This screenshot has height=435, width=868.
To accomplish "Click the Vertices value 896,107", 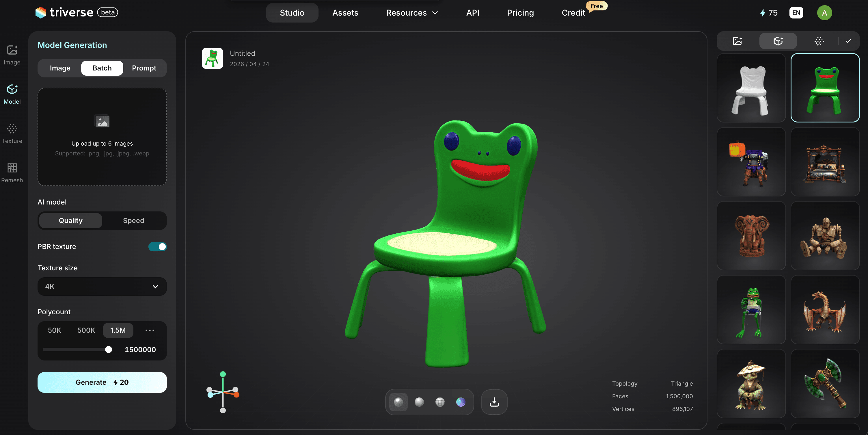I will click(682, 409).
